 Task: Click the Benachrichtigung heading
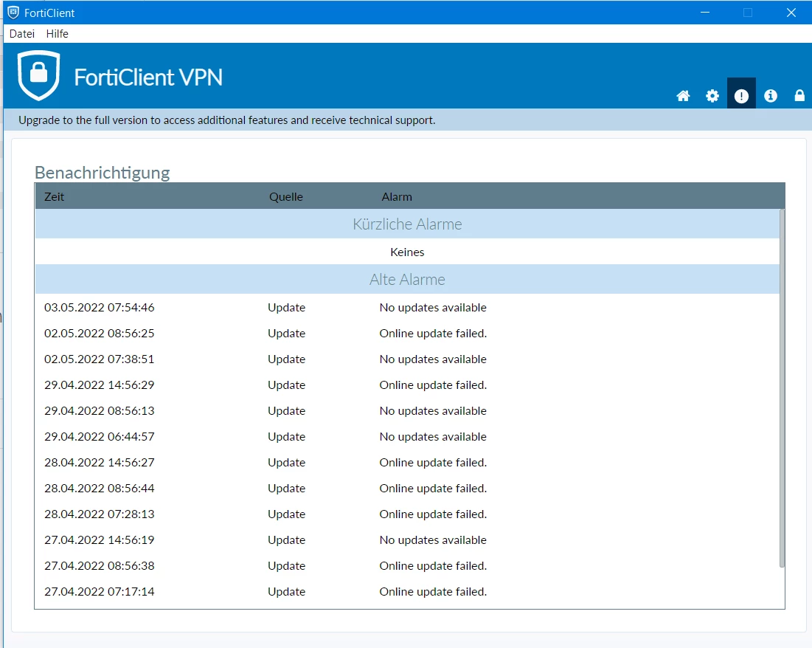click(x=102, y=173)
